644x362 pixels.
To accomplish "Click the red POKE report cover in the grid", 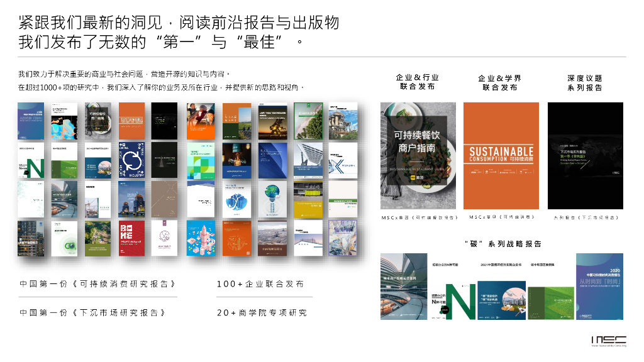I will point(132,238).
